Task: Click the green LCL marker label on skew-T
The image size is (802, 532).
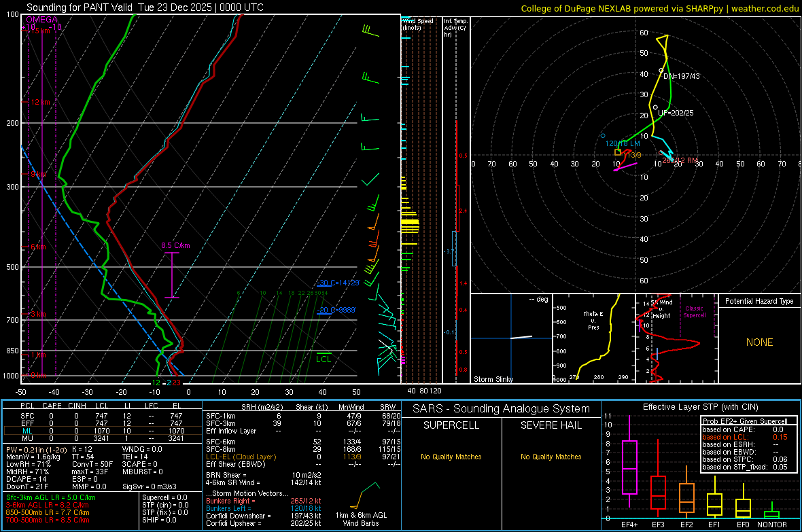Action: coord(324,359)
